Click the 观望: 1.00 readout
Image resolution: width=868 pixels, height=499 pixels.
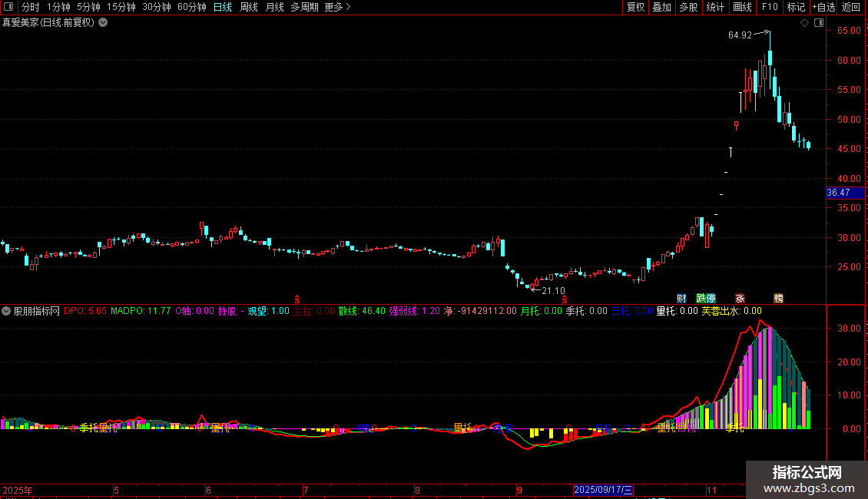pyautogui.click(x=269, y=311)
